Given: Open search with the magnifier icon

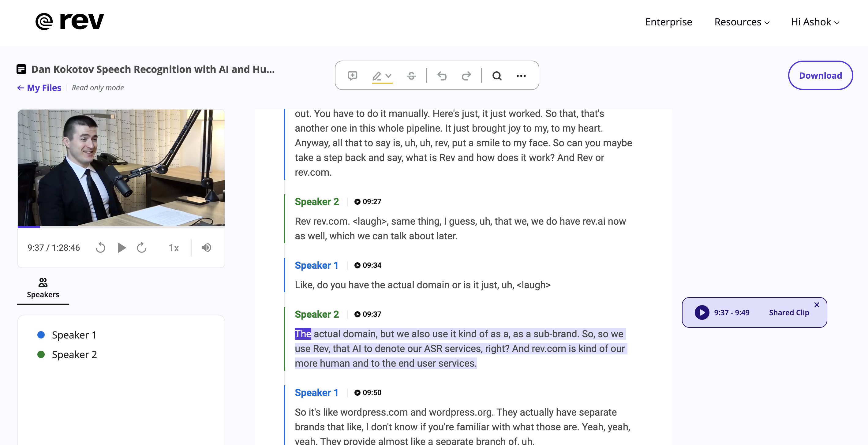Looking at the screenshot, I should pos(497,76).
